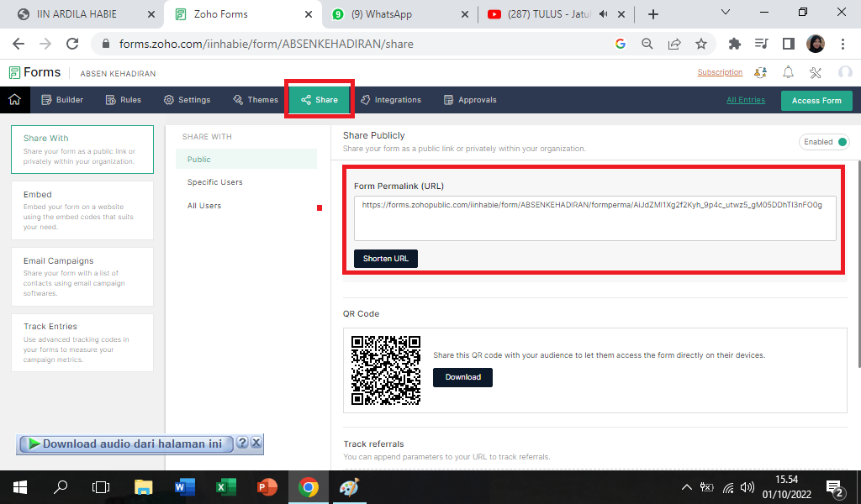Choose Public under Share With
The width and height of the screenshot is (861, 504).
tap(246, 159)
